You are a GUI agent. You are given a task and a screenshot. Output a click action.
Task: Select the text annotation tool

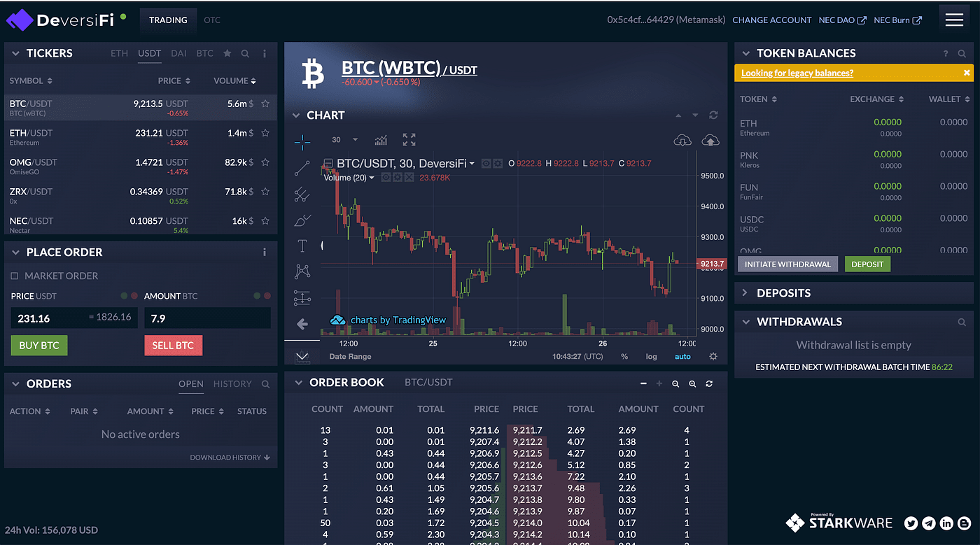tap(302, 246)
